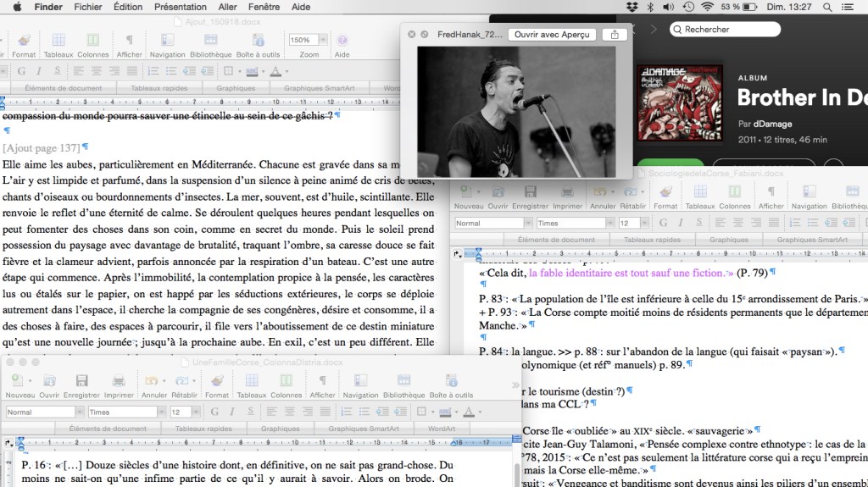Viewport: 868px width, 487px height.
Task: Click the share icon in Quick Look preview
Action: (x=615, y=35)
